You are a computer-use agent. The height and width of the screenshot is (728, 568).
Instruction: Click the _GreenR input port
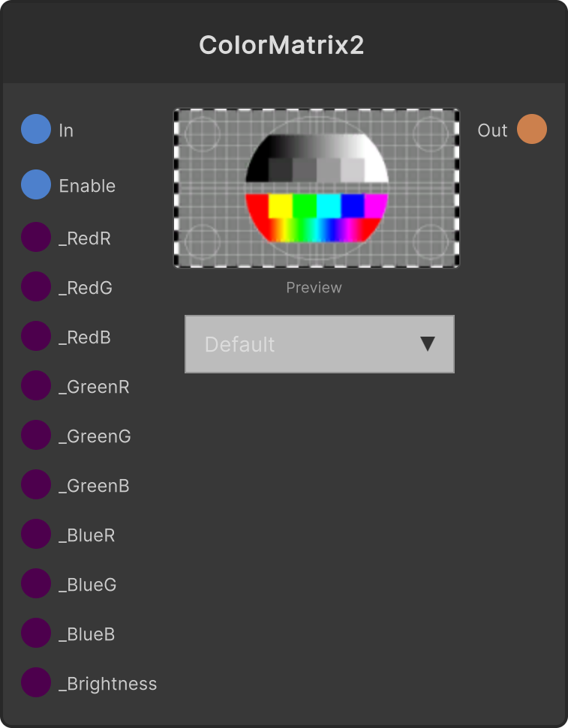pos(36,385)
